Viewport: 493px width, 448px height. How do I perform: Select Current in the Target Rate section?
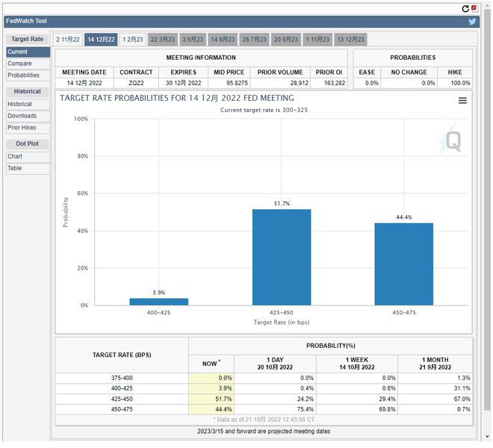tap(19, 52)
